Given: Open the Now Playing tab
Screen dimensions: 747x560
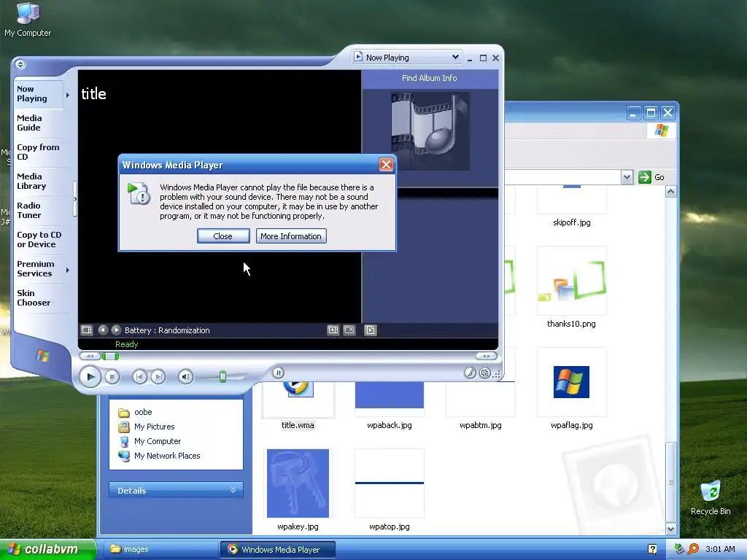Looking at the screenshot, I should click(32, 94).
